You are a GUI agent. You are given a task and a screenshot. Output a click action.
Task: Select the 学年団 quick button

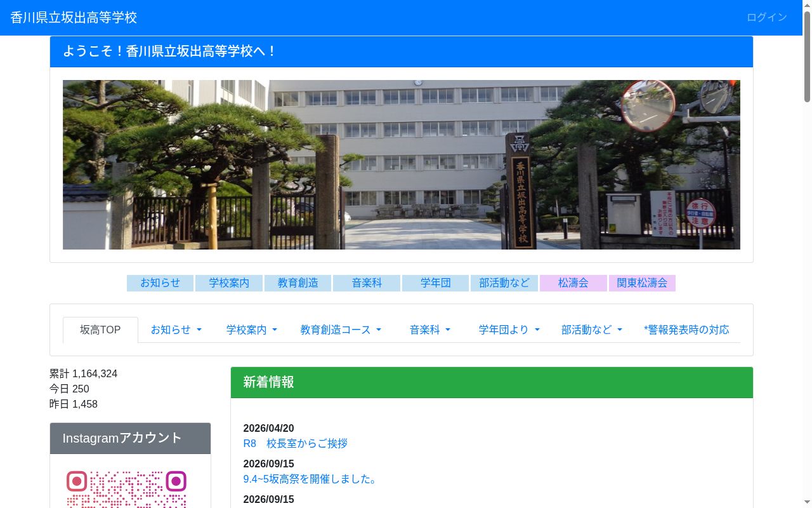click(x=435, y=283)
